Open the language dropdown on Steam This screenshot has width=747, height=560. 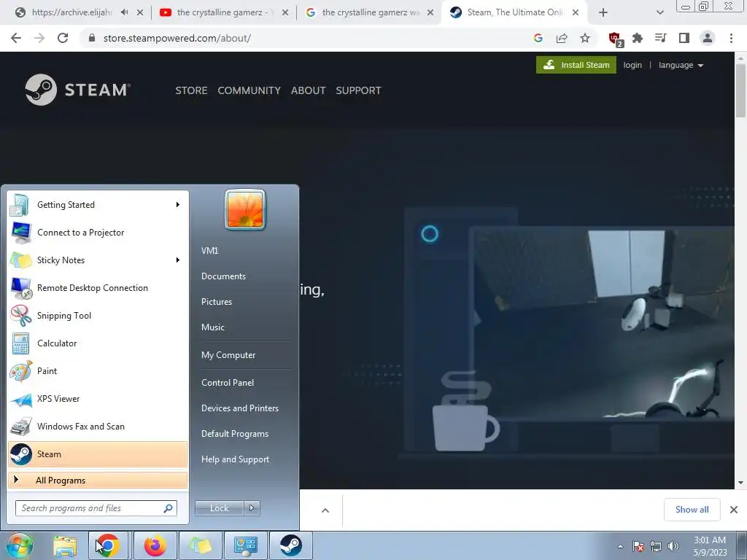click(x=681, y=65)
